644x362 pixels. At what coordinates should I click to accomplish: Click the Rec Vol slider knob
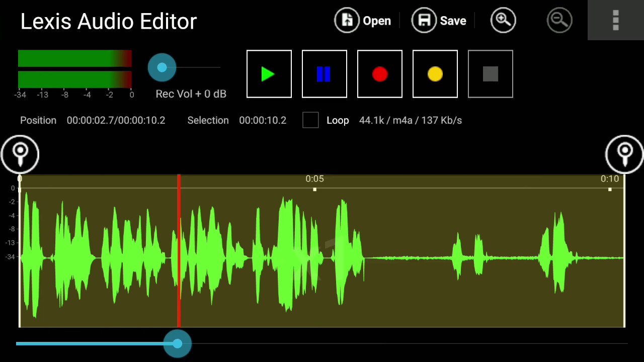click(162, 67)
